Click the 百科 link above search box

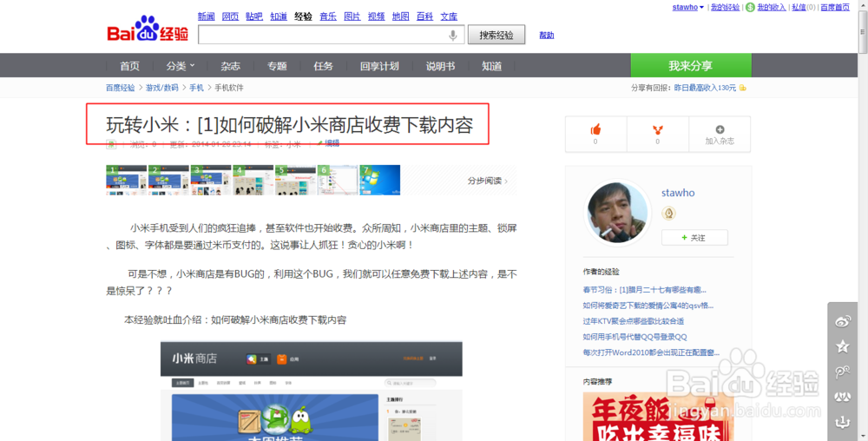coord(424,16)
